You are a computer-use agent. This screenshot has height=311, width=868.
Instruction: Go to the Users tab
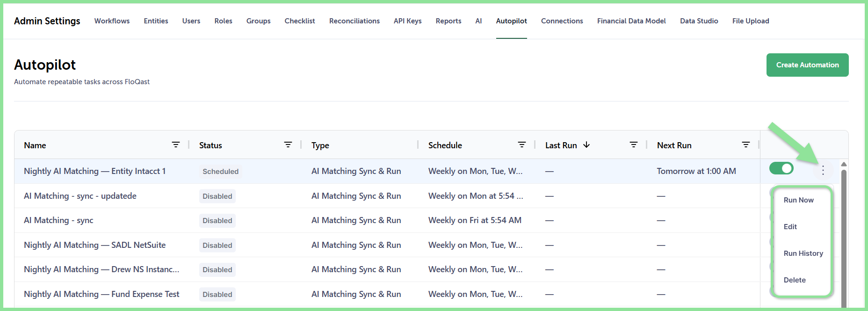point(191,21)
